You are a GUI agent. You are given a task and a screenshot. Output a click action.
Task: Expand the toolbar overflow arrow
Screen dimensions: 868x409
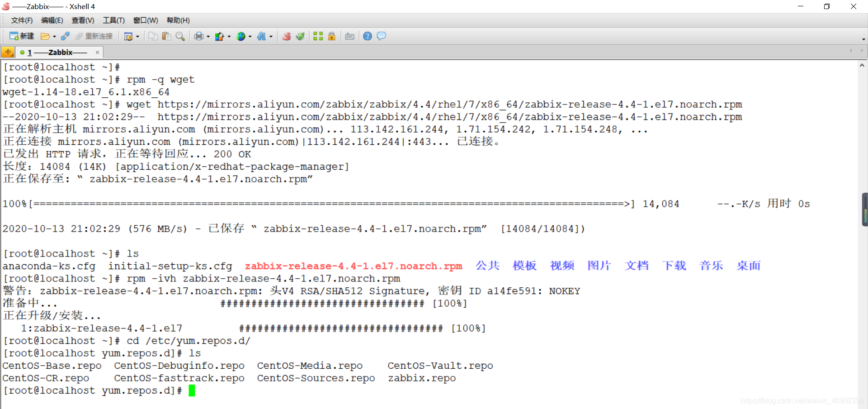(864, 39)
